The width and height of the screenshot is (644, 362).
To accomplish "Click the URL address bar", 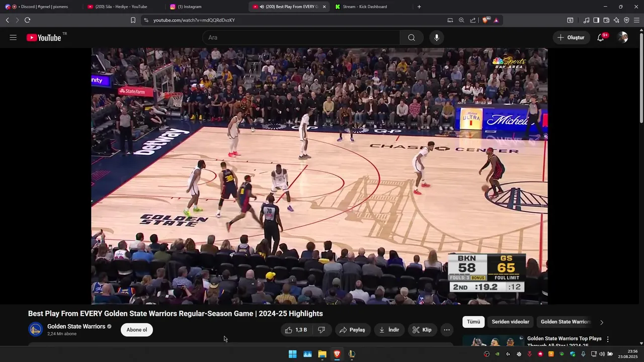I will 297,20.
